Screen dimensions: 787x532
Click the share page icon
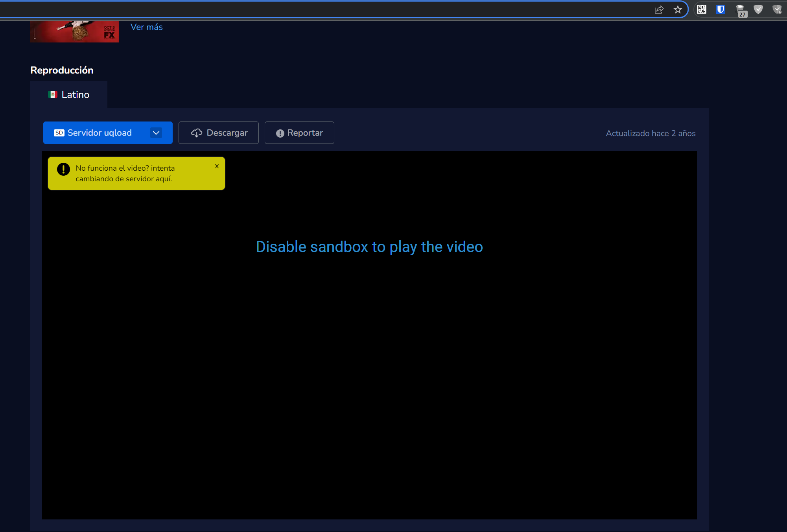[x=659, y=10]
